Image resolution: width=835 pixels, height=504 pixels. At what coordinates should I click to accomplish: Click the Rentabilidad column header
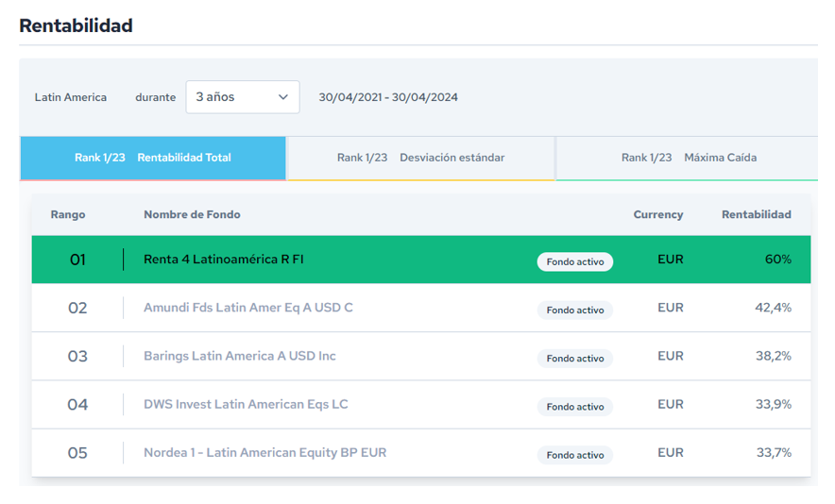[757, 214]
